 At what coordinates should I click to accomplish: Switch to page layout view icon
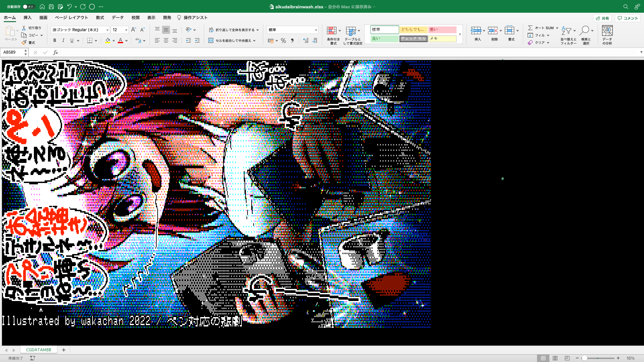pyautogui.click(x=555, y=358)
